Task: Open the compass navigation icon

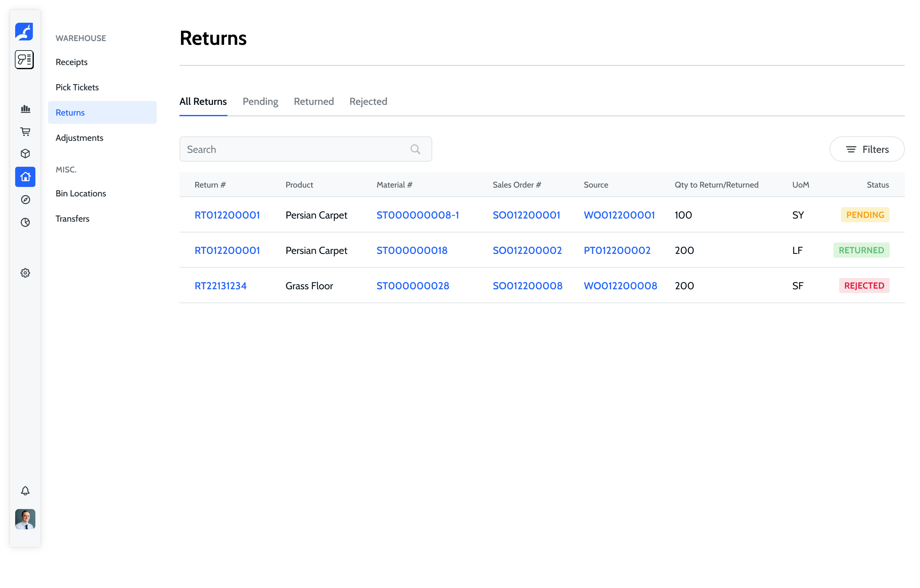Action: pos(25,200)
